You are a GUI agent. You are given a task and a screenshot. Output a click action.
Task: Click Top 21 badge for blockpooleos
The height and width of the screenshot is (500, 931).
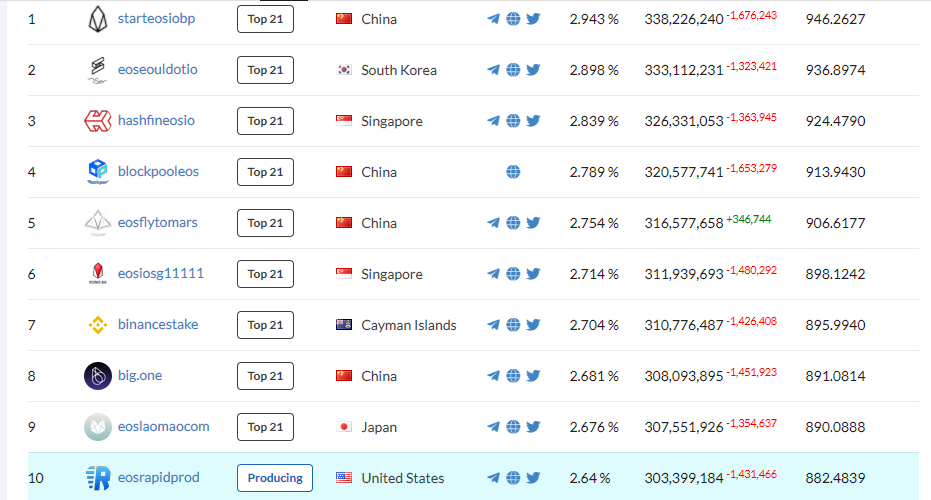(x=265, y=172)
